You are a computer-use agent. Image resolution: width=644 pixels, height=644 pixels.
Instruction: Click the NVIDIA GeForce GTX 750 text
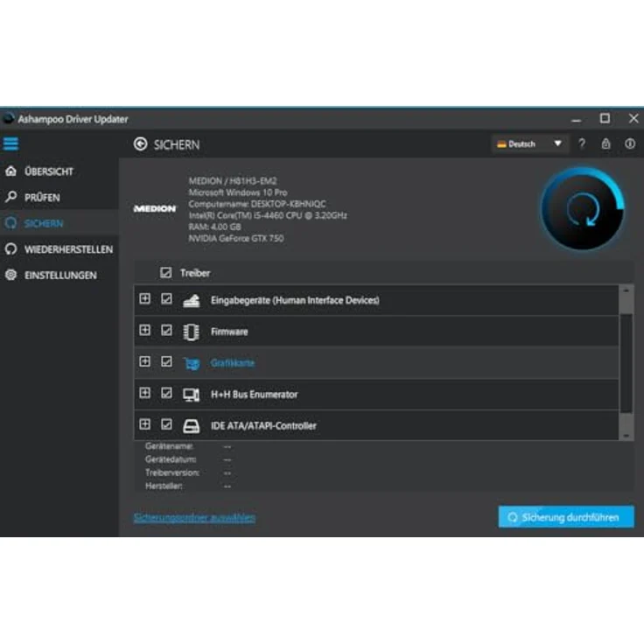236,238
